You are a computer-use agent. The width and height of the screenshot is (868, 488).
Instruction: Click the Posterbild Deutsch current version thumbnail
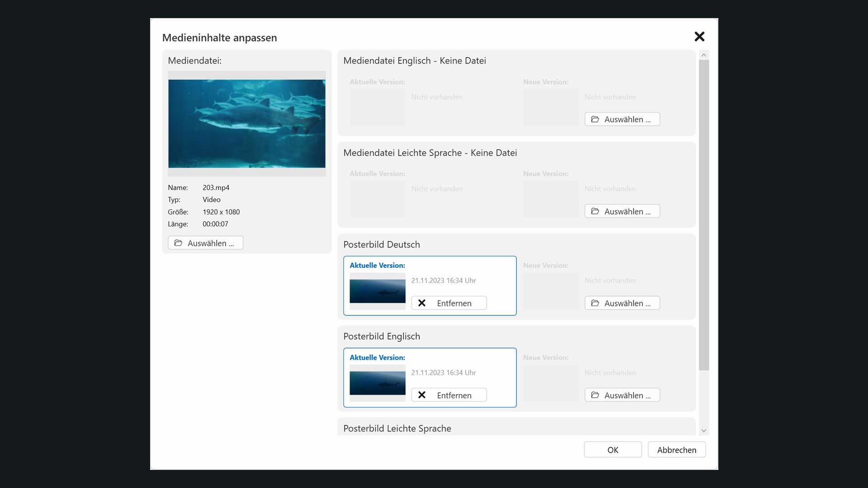[x=377, y=291]
